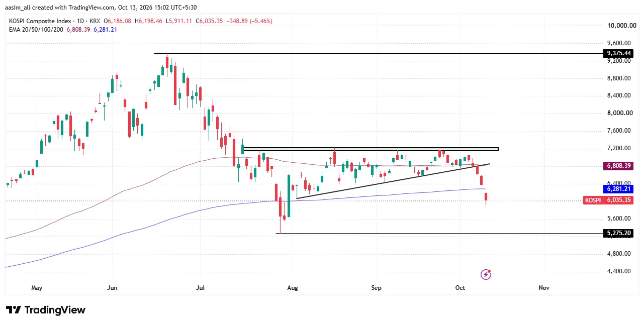Click the lightning bolt event icon near October

pos(486,274)
